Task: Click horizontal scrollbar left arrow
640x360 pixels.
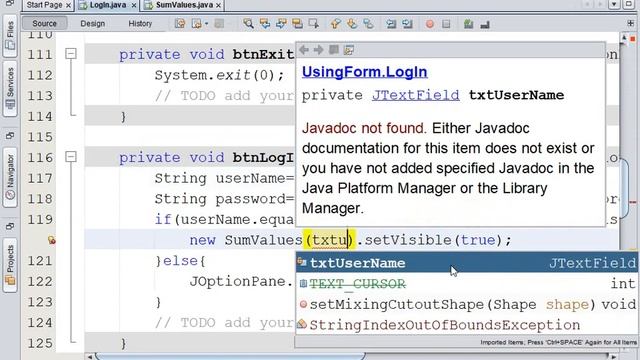Action: 90,357
